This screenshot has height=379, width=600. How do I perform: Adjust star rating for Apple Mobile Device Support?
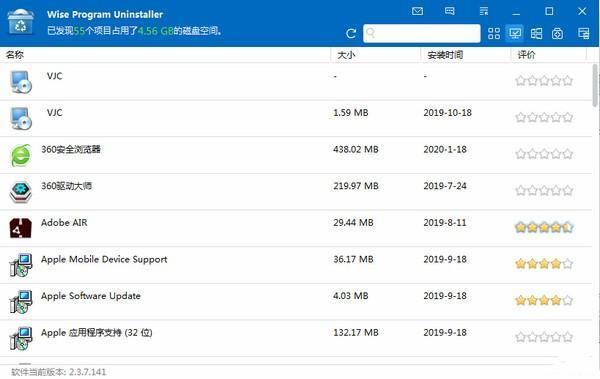pyautogui.click(x=544, y=264)
